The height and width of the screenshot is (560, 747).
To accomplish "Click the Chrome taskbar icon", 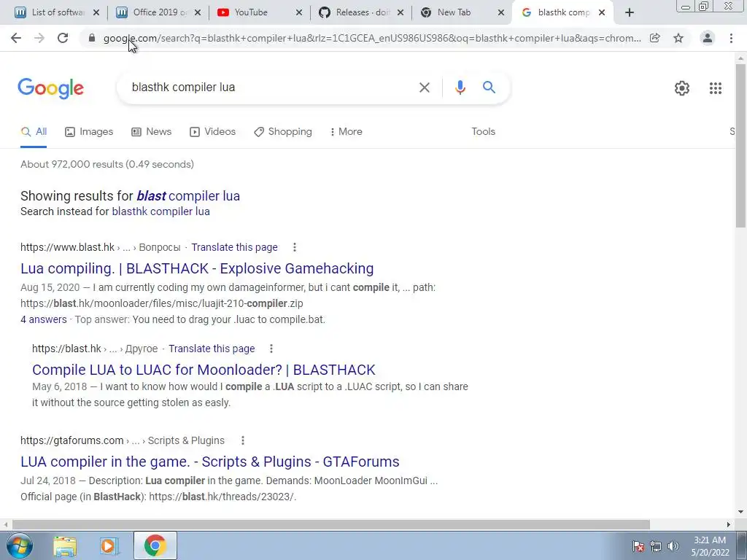I will coord(155,545).
